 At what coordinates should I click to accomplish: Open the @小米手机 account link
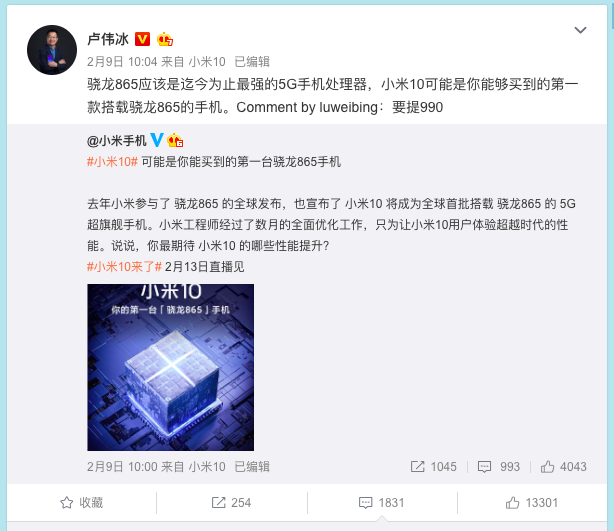pos(117,140)
